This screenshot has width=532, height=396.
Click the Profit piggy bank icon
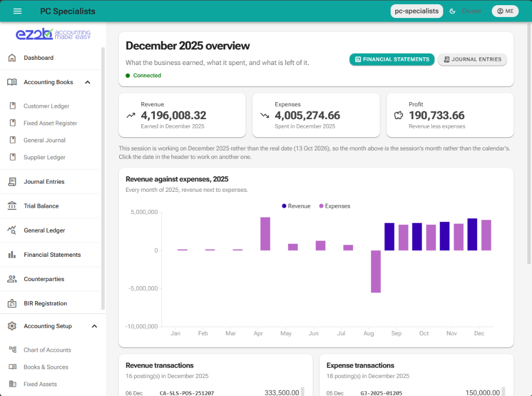point(399,115)
